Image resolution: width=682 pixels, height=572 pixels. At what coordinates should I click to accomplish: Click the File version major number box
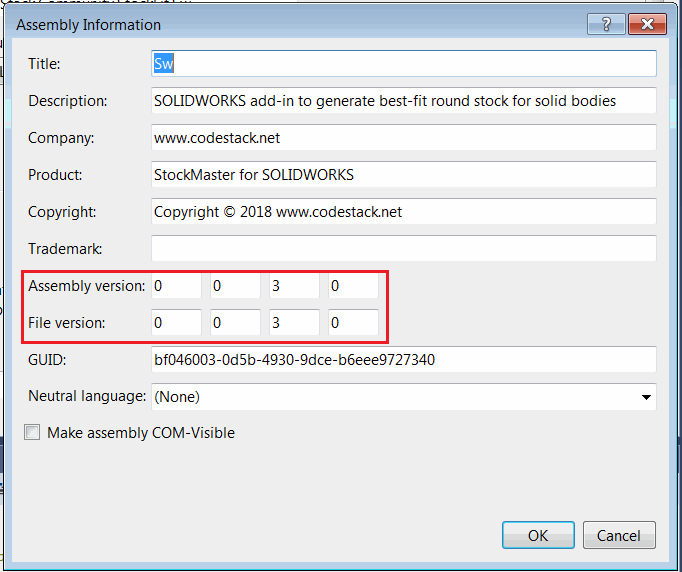click(176, 323)
